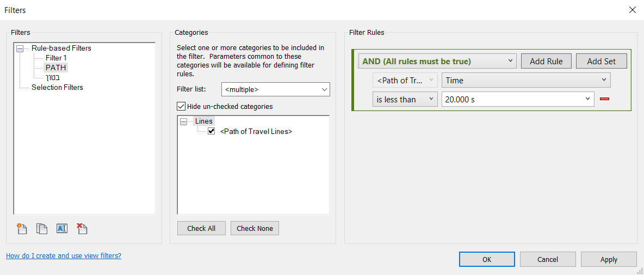
Task: Click the Delete filter icon
Action: pos(82,229)
